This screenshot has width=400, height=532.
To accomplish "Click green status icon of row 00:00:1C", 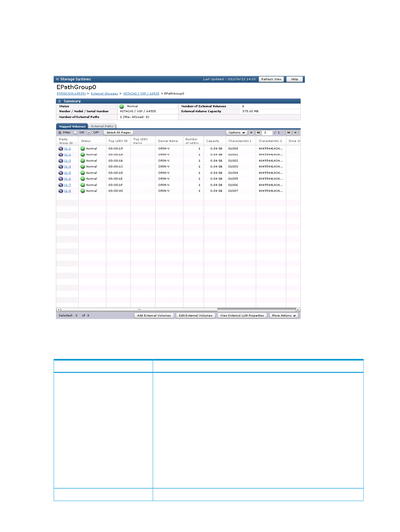I will tap(83, 167).
